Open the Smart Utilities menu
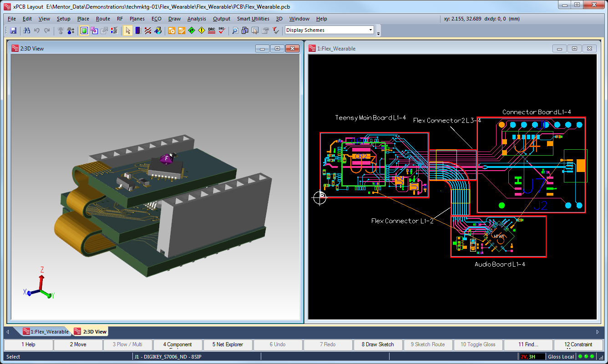This screenshot has height=364, width=608. click(x=253, y=19)
